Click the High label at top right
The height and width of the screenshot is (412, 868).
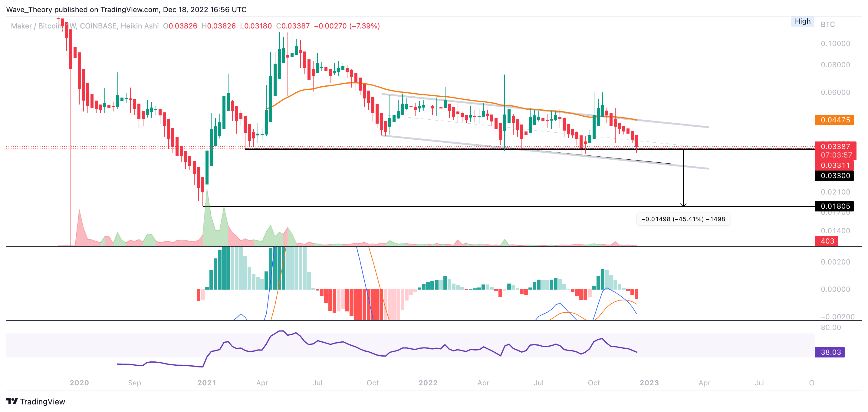[802, 21]
